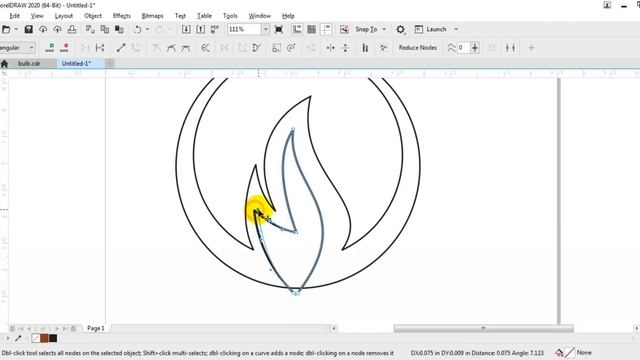Click the Smooth node icon
The height and width of the screenshot is (360, 640).
[171, 48]
